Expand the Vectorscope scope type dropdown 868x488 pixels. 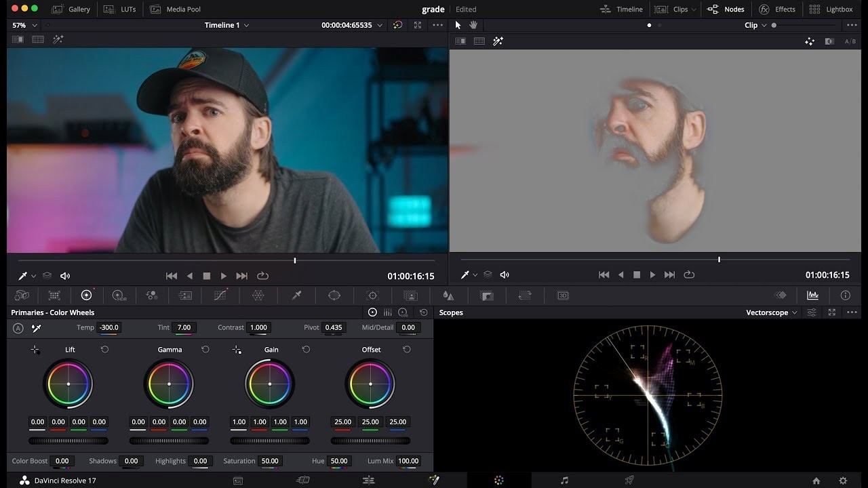(772, 312)
